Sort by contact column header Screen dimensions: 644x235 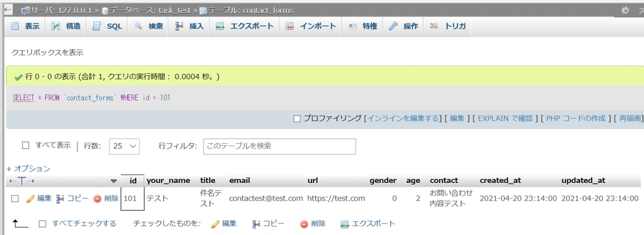(x=444, y=180)
